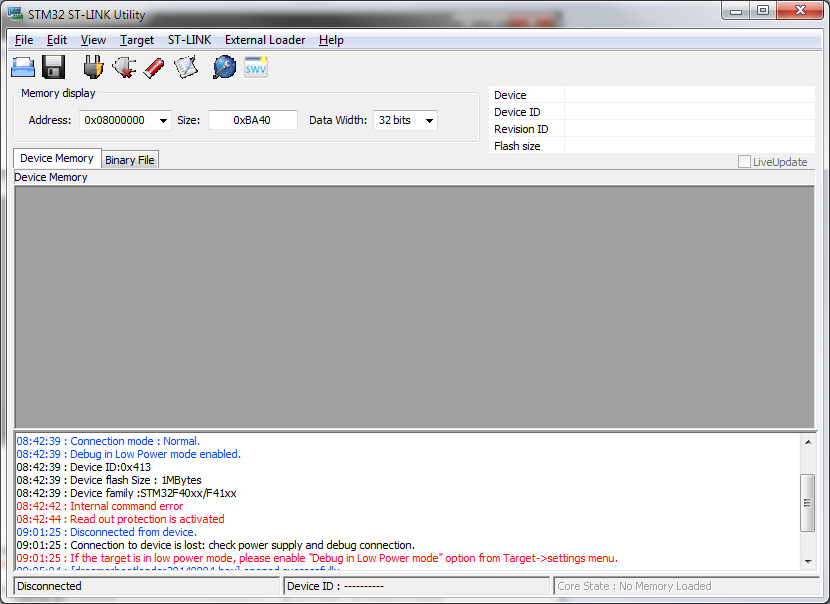The image size is (830, 604).
Task: Click 'Connection mode : Normal.' log line
Action: point(108,441)
